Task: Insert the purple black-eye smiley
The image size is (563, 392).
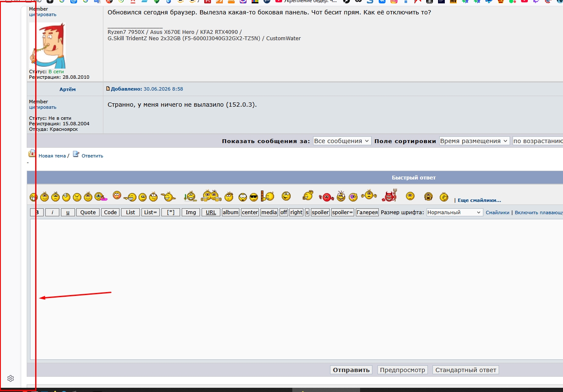Action: (x=353, y=197)
